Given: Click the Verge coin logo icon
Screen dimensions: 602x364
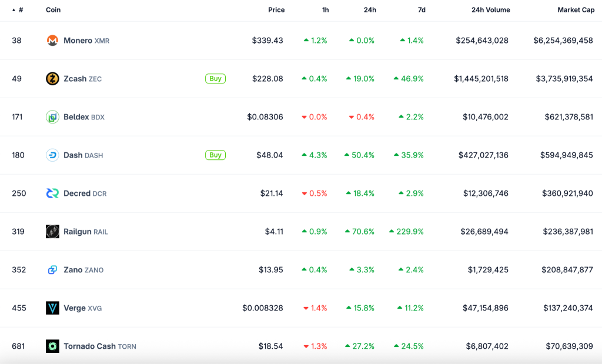Looking at the screenshot, I should 52,308.
